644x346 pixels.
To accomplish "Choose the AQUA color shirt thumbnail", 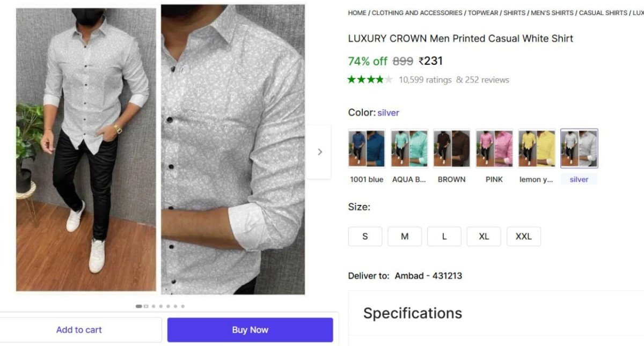I will (x=409, y=149).
